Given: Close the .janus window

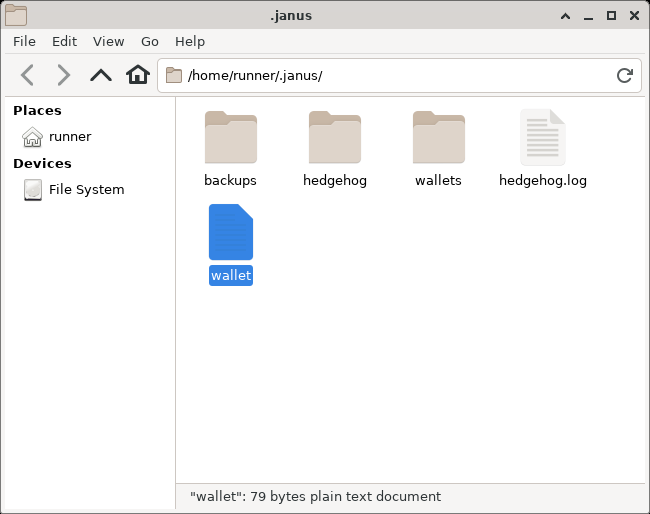Looking at the screenshot, I should [x=634, y=16].
